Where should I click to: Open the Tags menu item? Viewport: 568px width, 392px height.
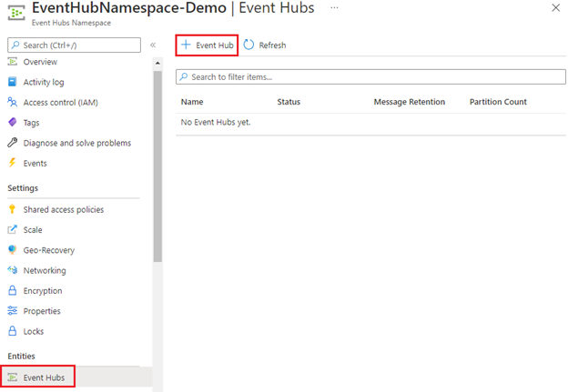(32, 123)
